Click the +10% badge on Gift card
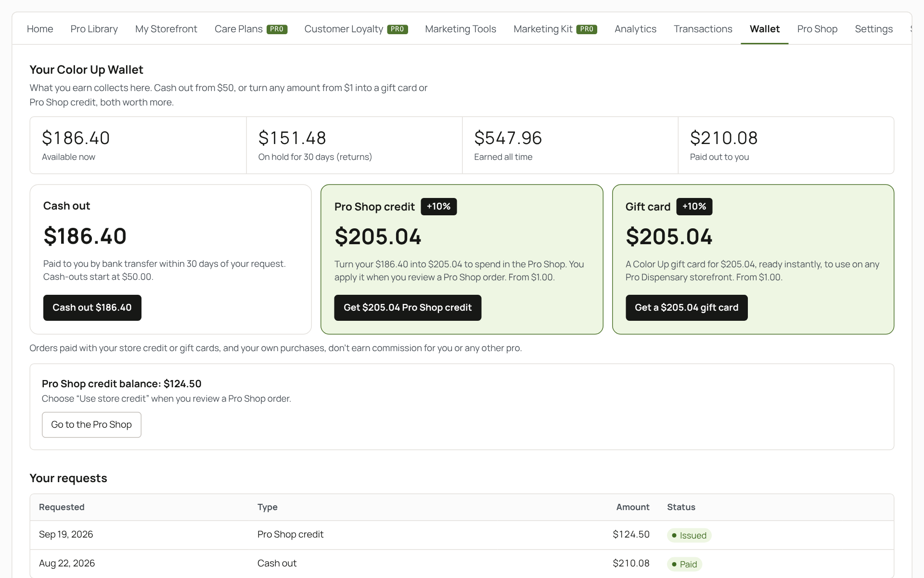This screenshot has width=924, height=578. tap(694, 207)
